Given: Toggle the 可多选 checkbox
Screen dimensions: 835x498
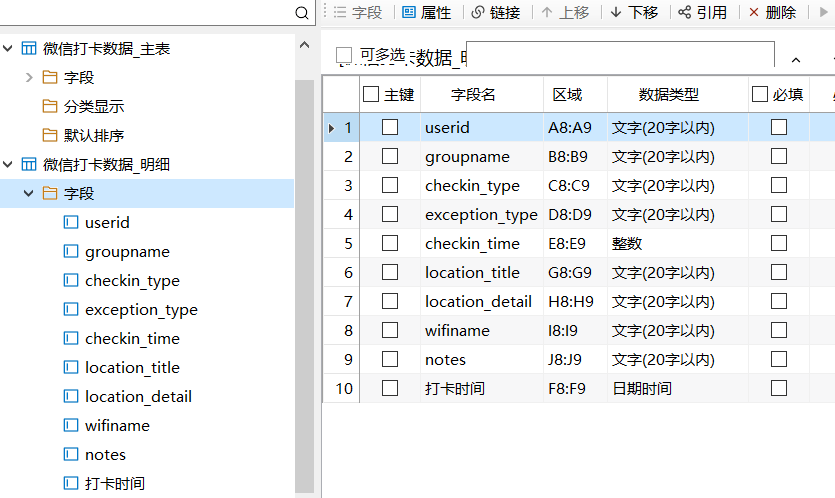Looking at the screenshot, I should (344, 55).
